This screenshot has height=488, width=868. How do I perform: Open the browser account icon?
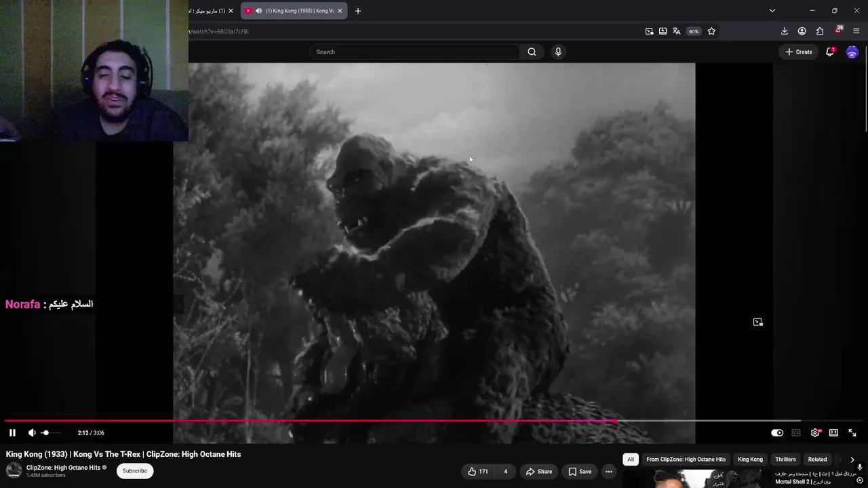tap(802, 31)
